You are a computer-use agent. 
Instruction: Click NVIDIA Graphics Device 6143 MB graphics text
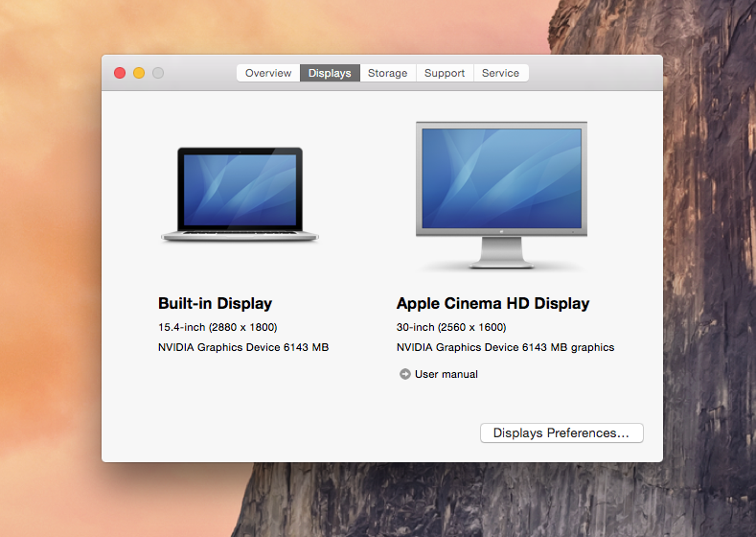click(505, 347)
